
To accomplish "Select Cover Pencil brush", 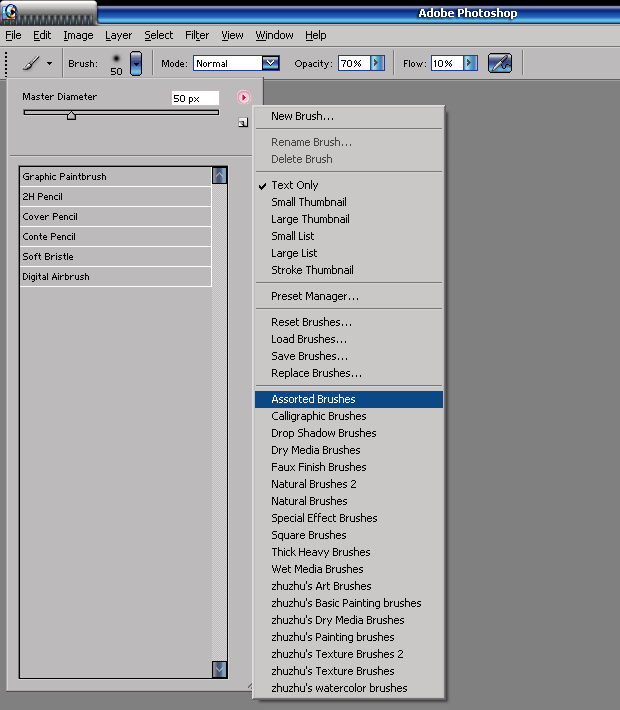I will [115, 216].
